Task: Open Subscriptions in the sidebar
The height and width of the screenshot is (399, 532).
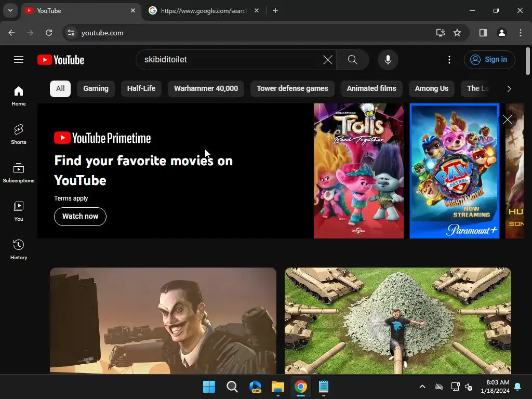Action: click(x=19, y=172)
